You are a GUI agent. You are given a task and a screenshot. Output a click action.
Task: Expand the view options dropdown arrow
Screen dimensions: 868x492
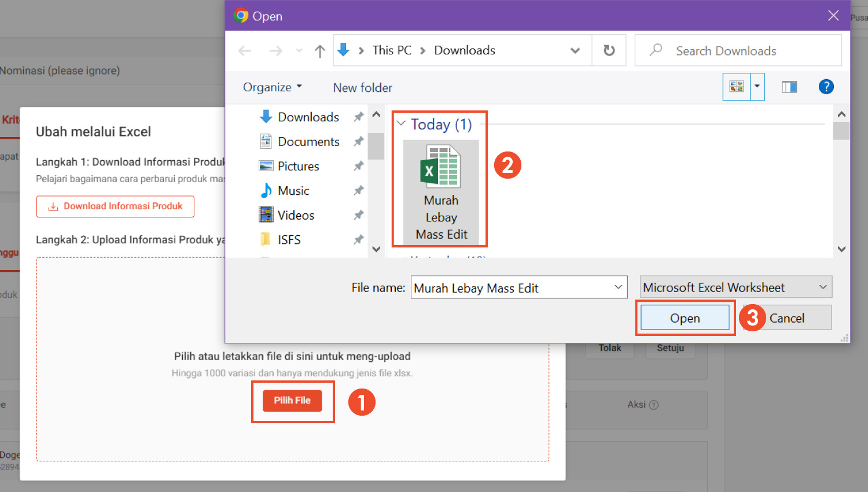[757, 87]
